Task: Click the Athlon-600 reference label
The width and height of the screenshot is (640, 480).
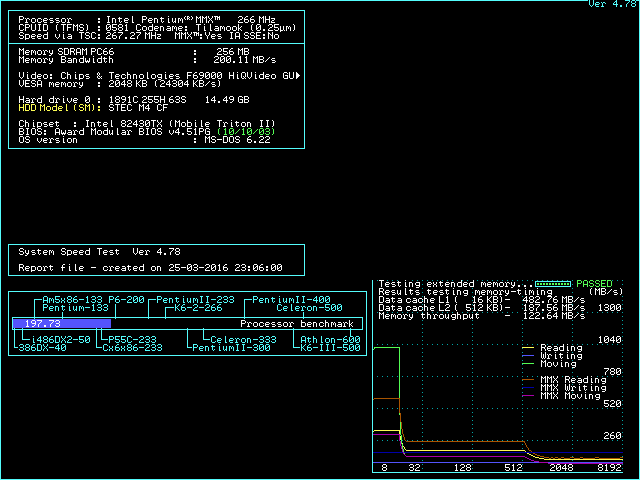Action: point(330,340)
